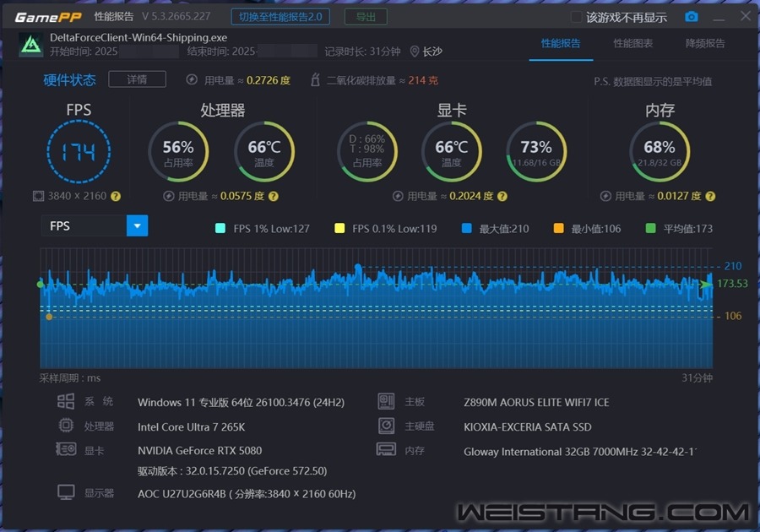Click 切换至性能报告2.0 button
This screenshot has width=760, height=532.
(x=280, y=17)
